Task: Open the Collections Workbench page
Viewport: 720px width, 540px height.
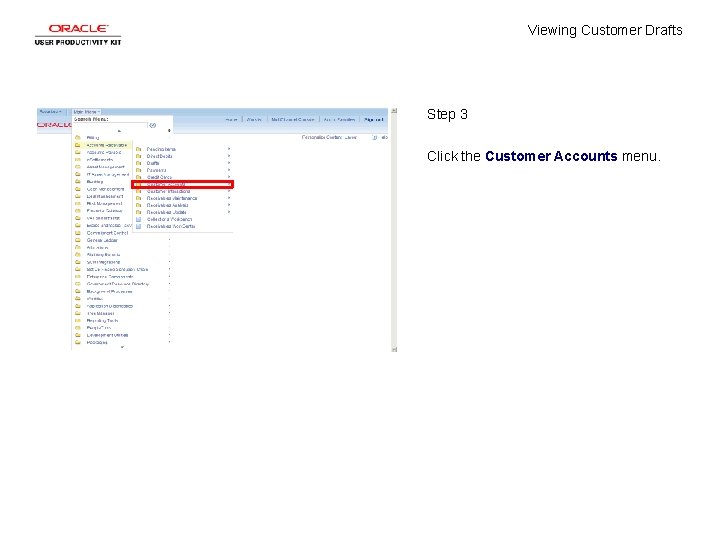Action: tap(169, 219)
